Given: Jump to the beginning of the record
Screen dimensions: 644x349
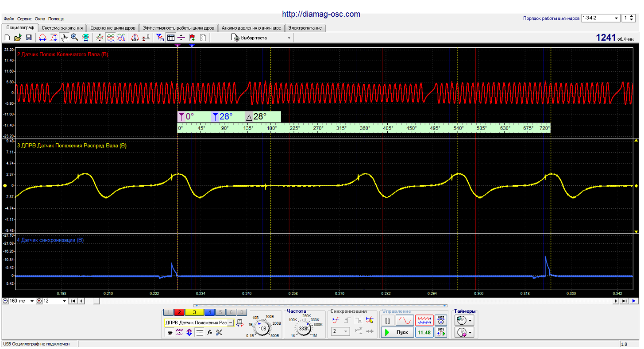Looking at the screenshot, I should (73, 301).
